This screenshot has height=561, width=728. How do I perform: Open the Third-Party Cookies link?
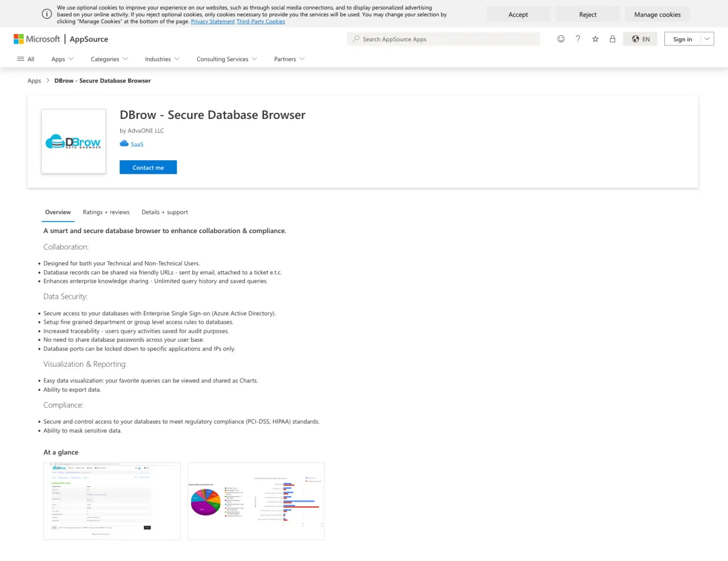(x=261, y=21)
